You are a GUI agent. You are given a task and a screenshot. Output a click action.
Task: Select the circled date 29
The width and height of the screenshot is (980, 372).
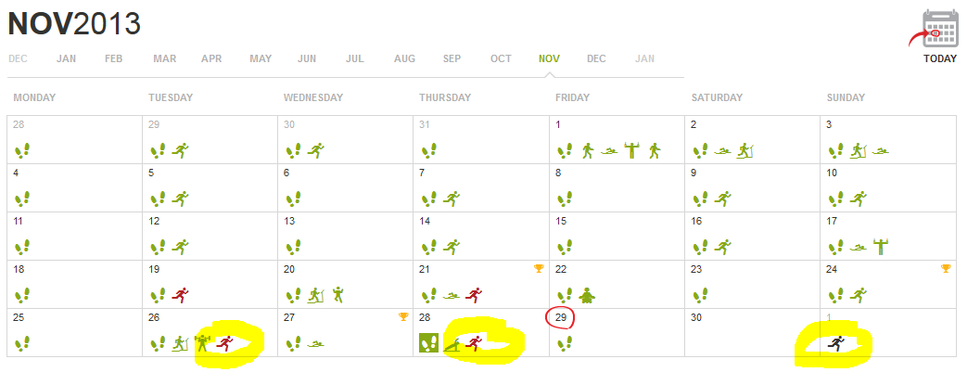561,317
